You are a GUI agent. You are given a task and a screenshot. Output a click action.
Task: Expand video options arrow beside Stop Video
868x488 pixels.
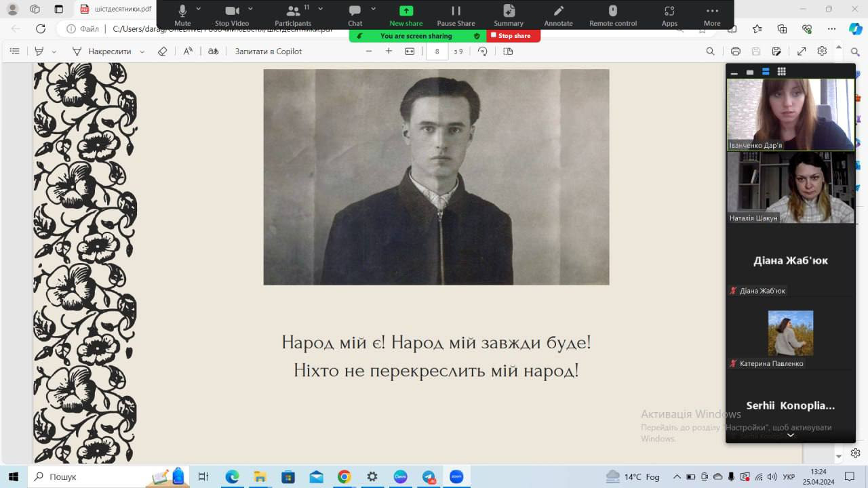(250, 9)
